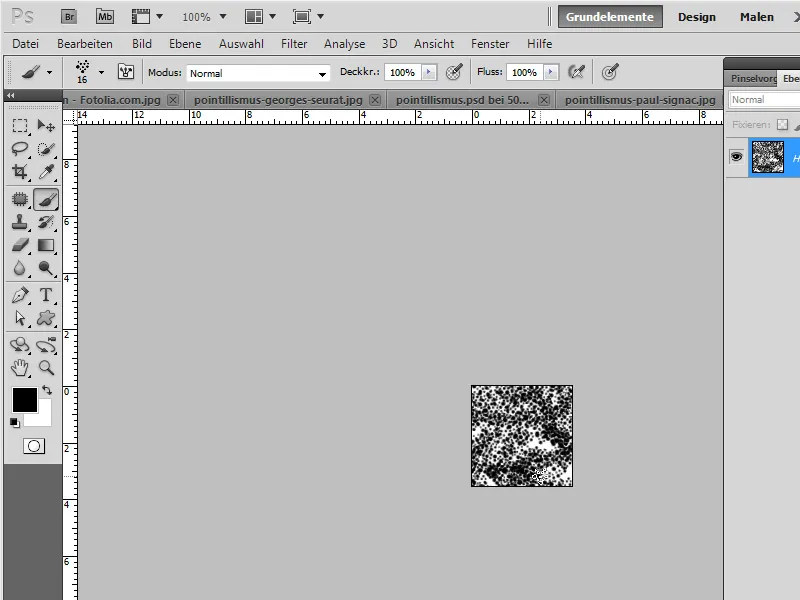Select the Clone Stamp tool
The image size is (800, 600).
(x=18, y=222)
